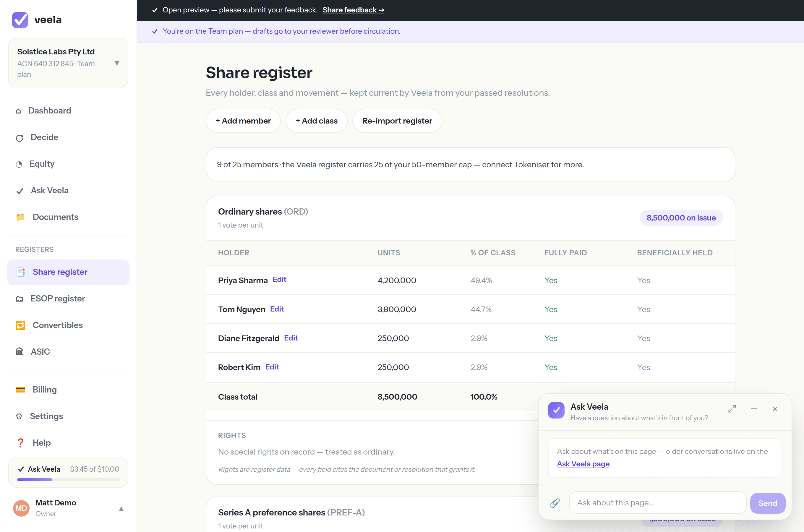
Task: Click the FULLY PAID column header
Action: 565,253
